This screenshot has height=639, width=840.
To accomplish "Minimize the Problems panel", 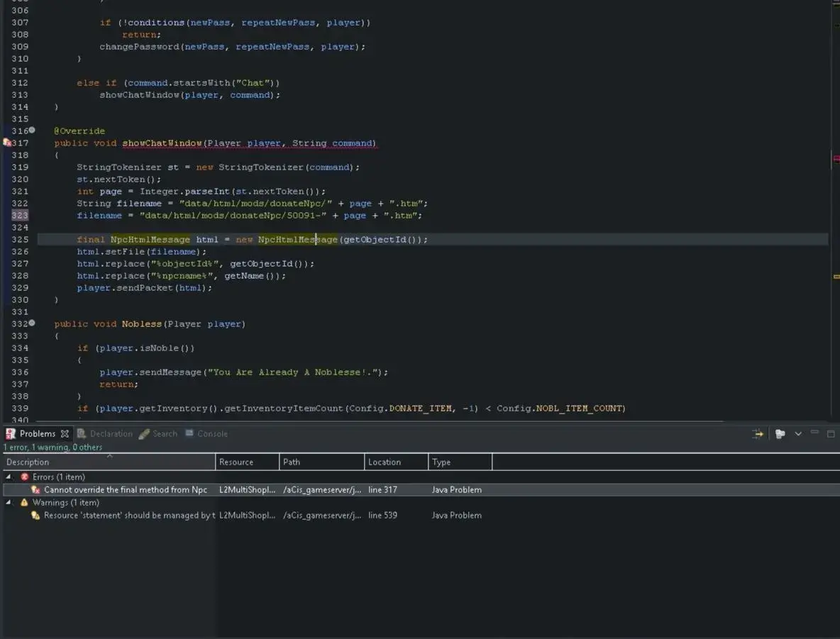I will 815,432.
